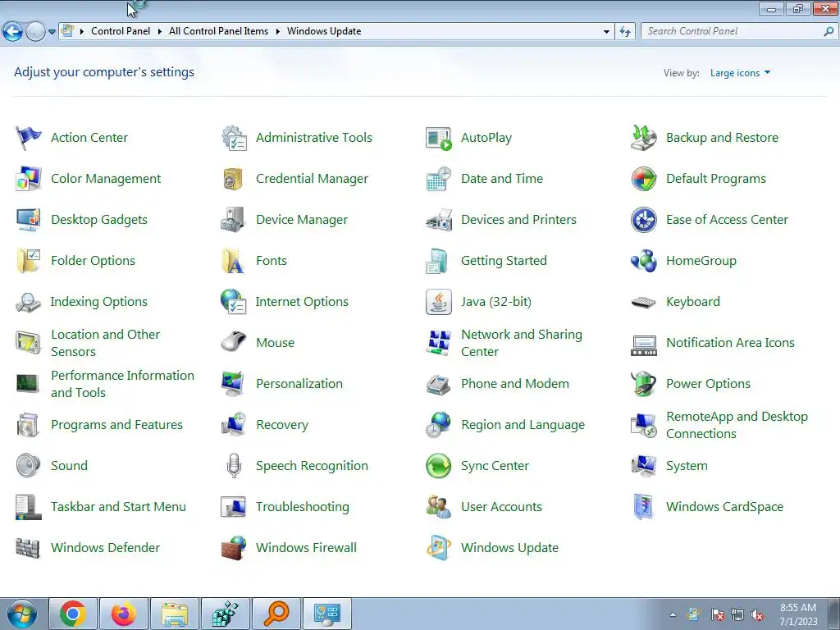Expand the address bar history dropdown arrow
Viewport: 840px width, 630px height.
click(606, 32)
